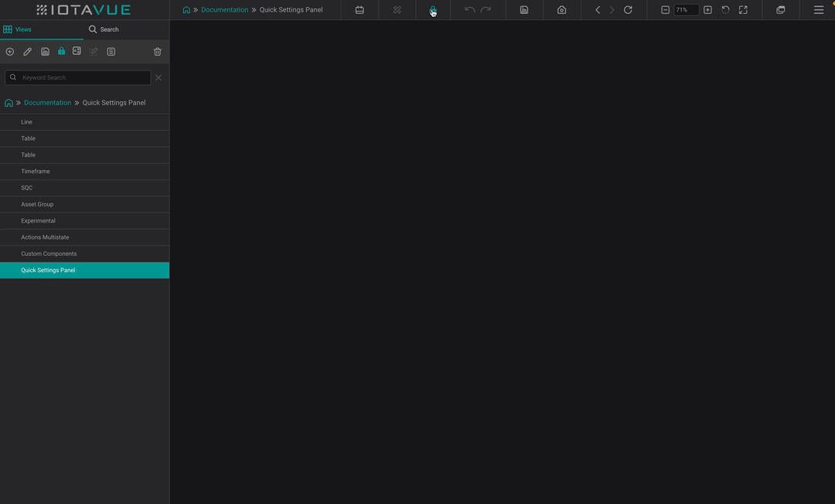Click the home icon in top breadcrumb

pos(186,9)
